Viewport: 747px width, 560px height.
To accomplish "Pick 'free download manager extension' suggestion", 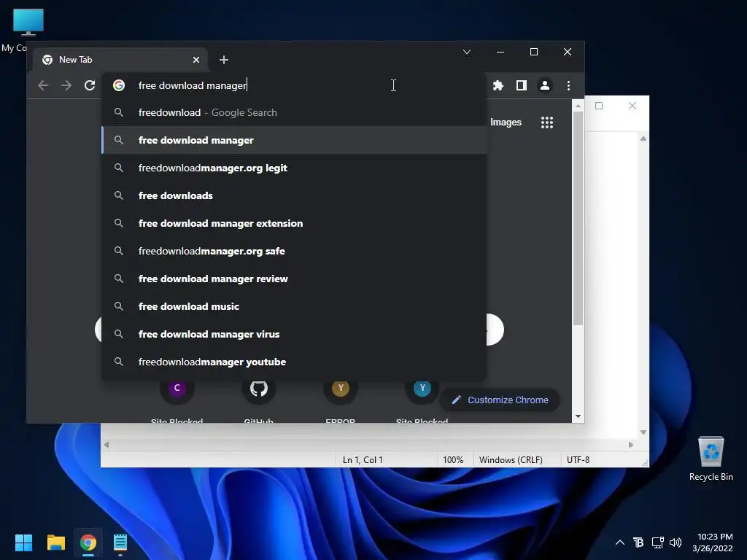I will [x=294, y=223].
